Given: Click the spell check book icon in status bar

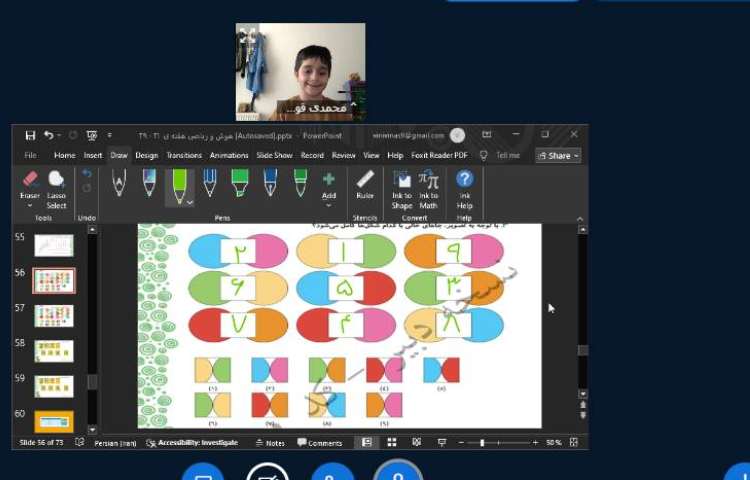Looking at the screenshot, I should pos(79,442).
